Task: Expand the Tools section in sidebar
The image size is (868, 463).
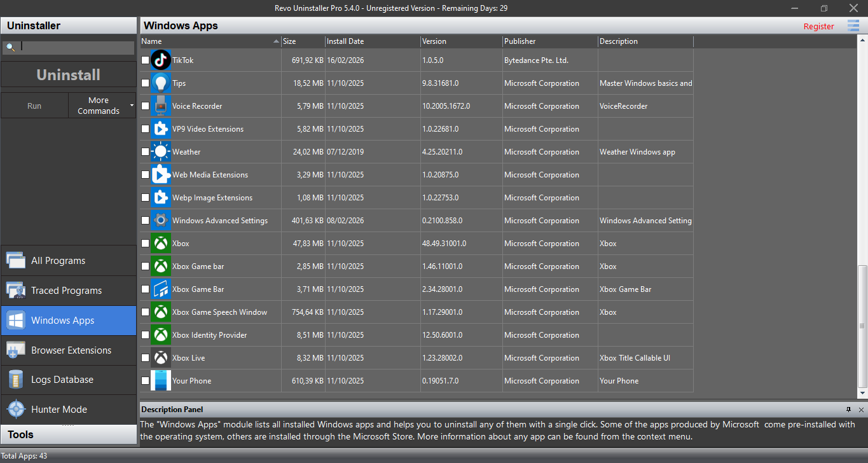Action: click(69, 435)
